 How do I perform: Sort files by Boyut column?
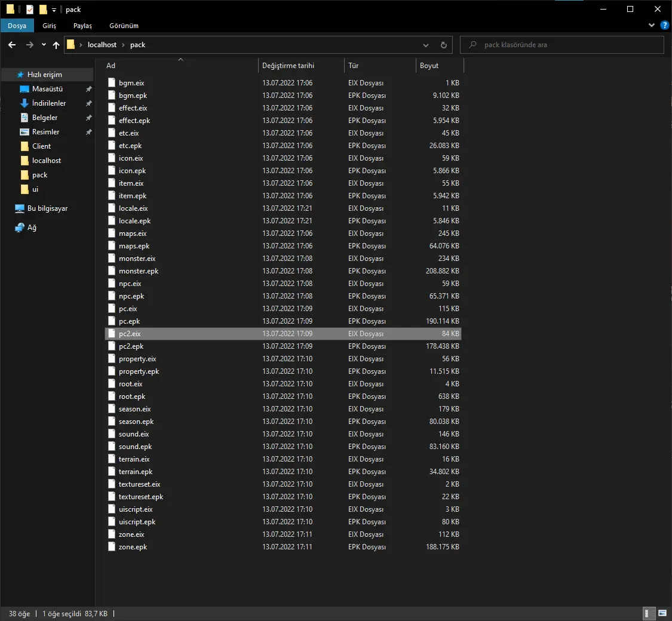pos(429,66)
